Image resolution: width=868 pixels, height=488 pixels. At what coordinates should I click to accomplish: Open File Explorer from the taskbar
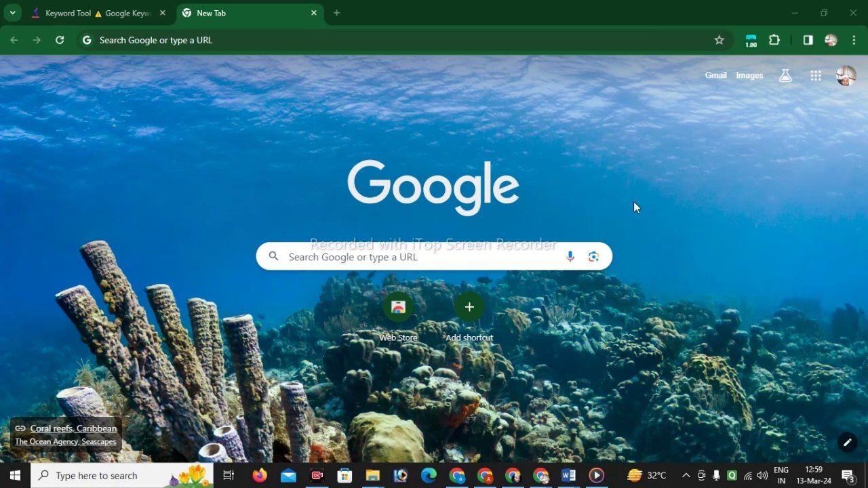pyautogui.click(x=372, y=475)
